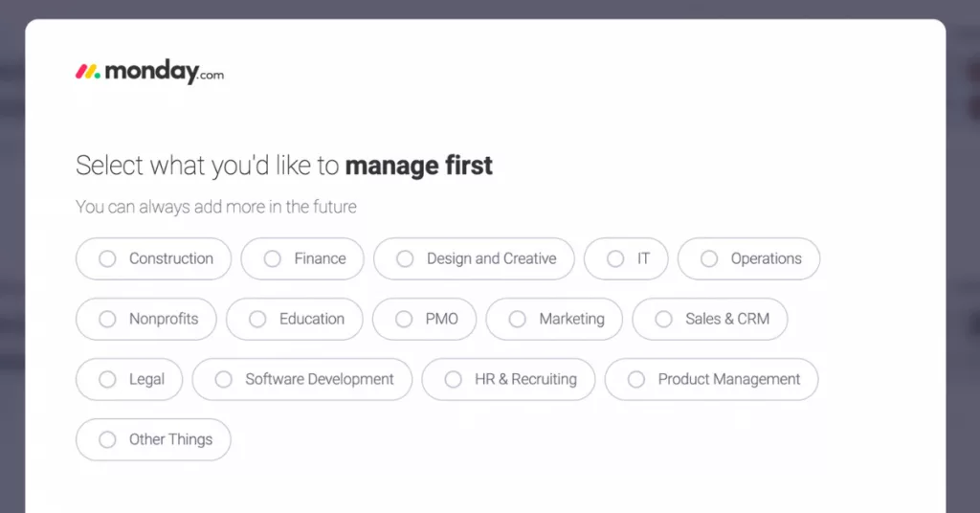
Task: Select HR & Recruiting option
Action: pos(509,379)
